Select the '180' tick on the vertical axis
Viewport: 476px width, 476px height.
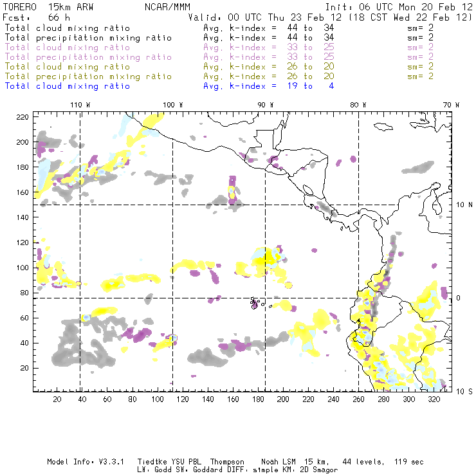click(x=23, y=167)
